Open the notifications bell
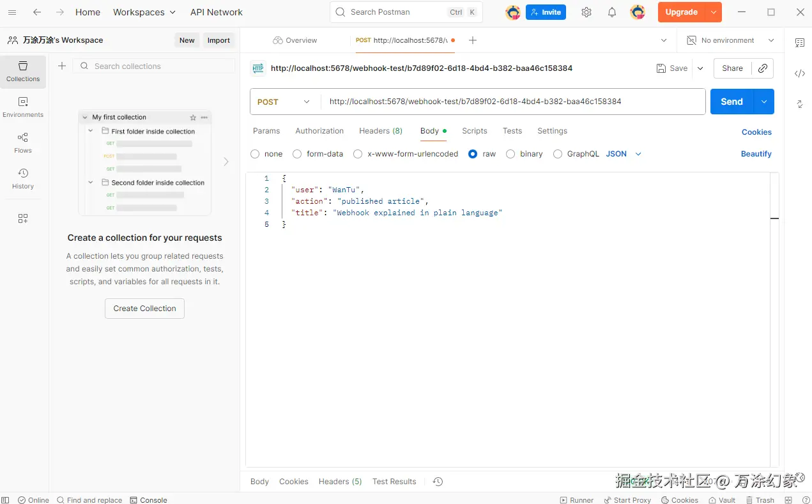812x504 pixels. 612,12
